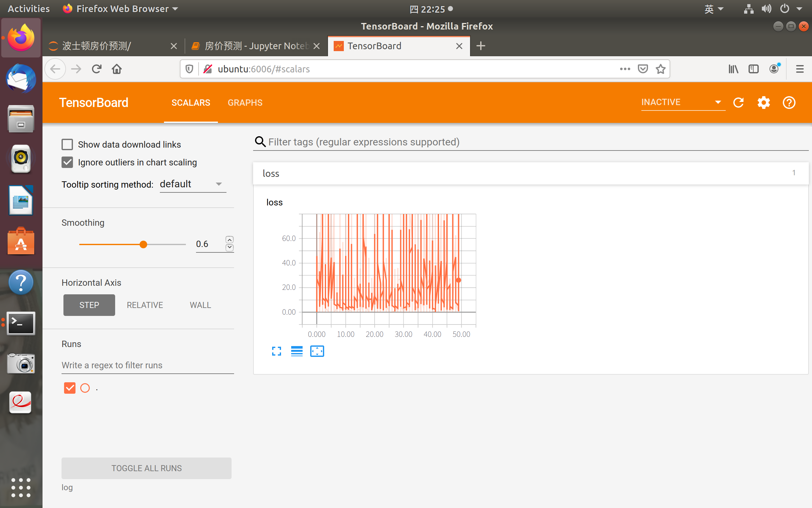
Task: Click the loss chart plot area
Action: click(x=389, y=269)
